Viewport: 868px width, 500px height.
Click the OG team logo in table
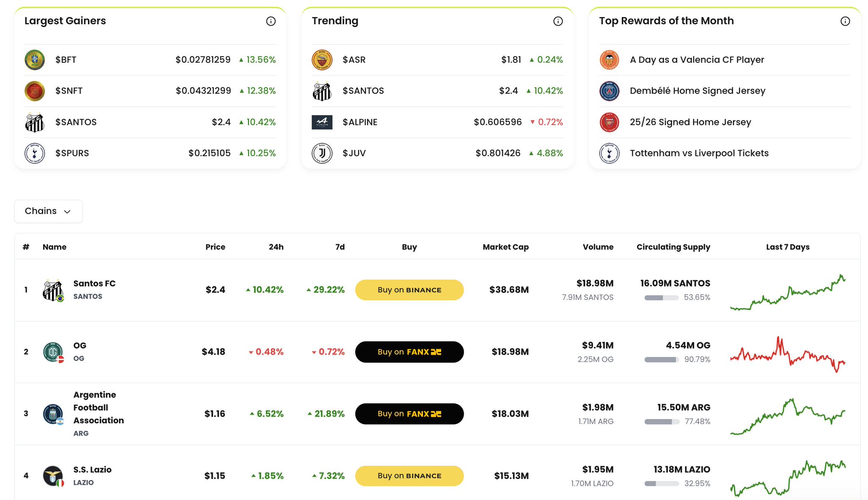[53, 352]
